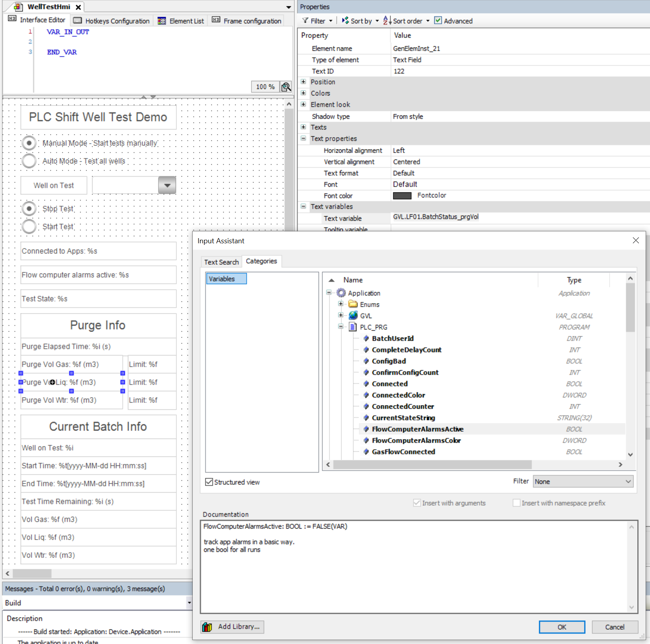Image resolution: width=650 pixels, height=644 pixels.
Task: Click the zoom magnifier icon beside 100 %
Action: 286,87
